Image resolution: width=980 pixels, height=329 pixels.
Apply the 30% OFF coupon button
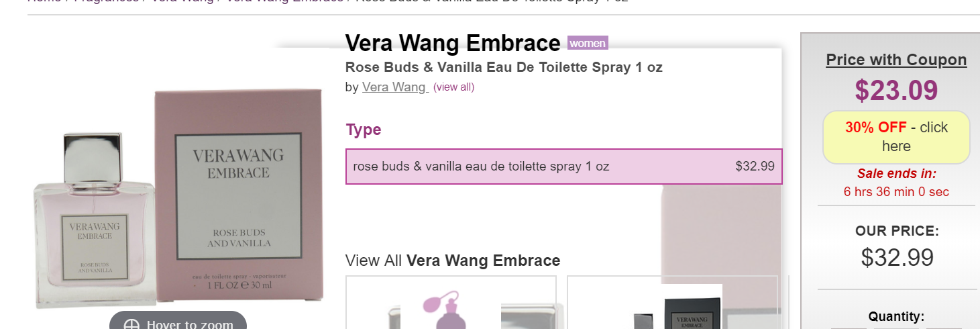tap(896, 137)
